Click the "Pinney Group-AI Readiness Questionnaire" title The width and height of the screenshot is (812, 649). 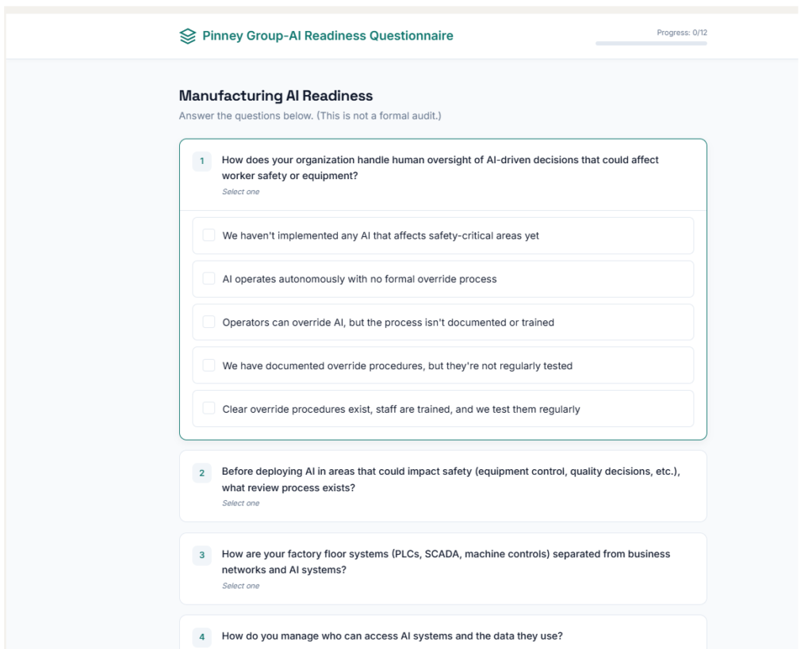tap(327, 36)
